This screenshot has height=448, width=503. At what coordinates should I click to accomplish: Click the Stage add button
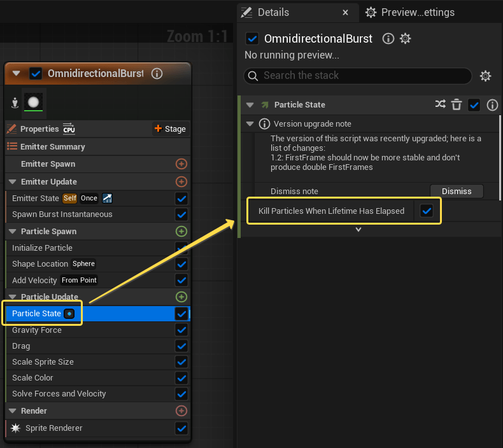coord(170,129)
